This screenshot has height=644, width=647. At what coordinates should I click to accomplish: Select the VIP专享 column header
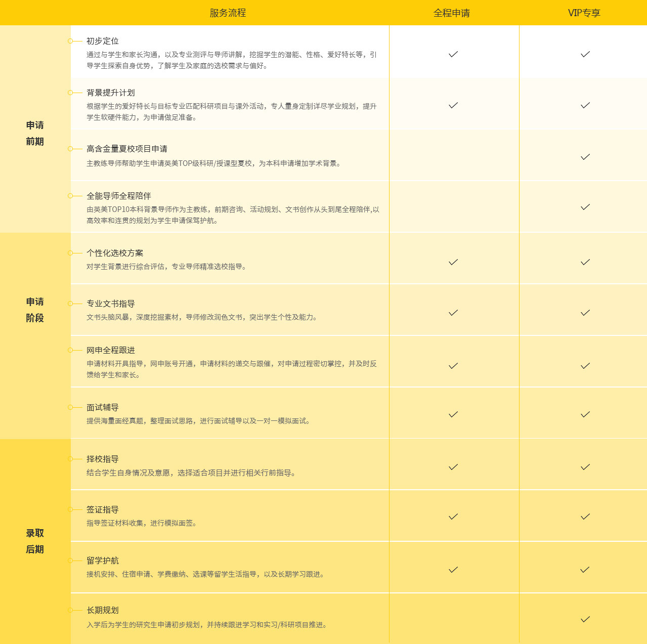click(x=584, y=13)
